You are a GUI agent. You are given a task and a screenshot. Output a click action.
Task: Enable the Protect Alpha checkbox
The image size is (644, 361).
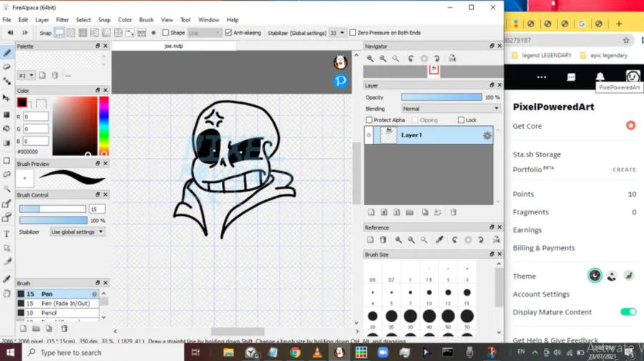(369, 120)
